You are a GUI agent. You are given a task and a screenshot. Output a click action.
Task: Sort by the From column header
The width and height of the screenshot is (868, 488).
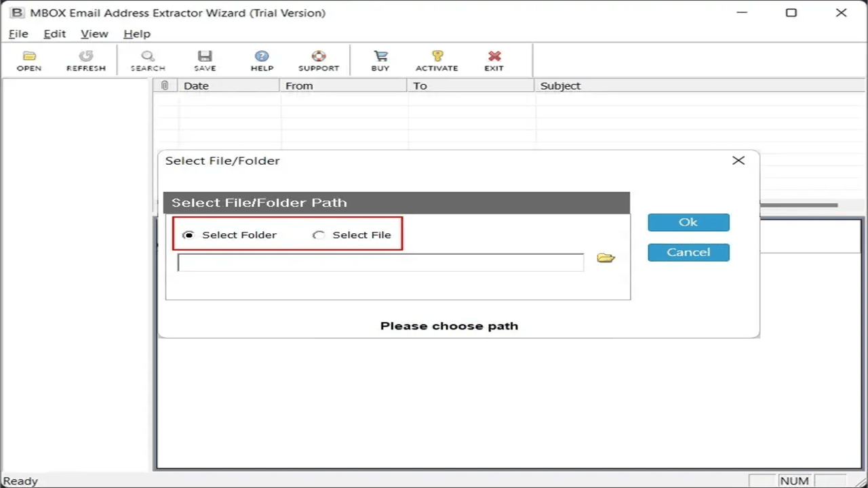click(342, 85)
